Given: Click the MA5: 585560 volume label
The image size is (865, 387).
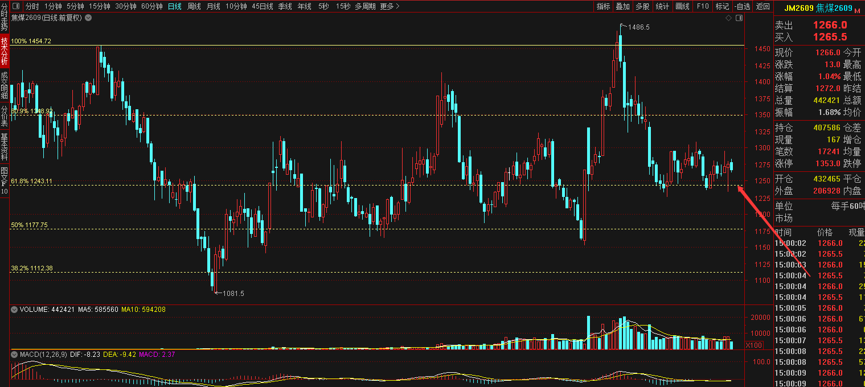Looking at the screenshot, I should [x=98, y=309].
